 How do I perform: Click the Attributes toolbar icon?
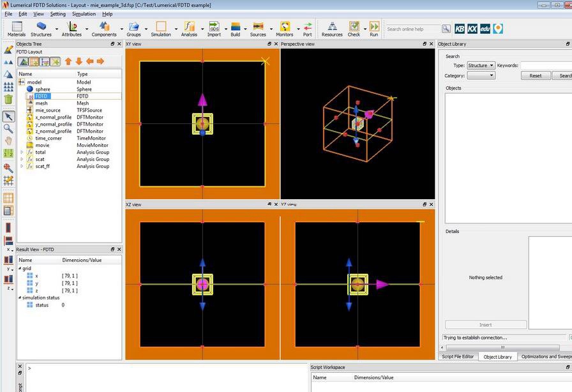click(71, 29)
